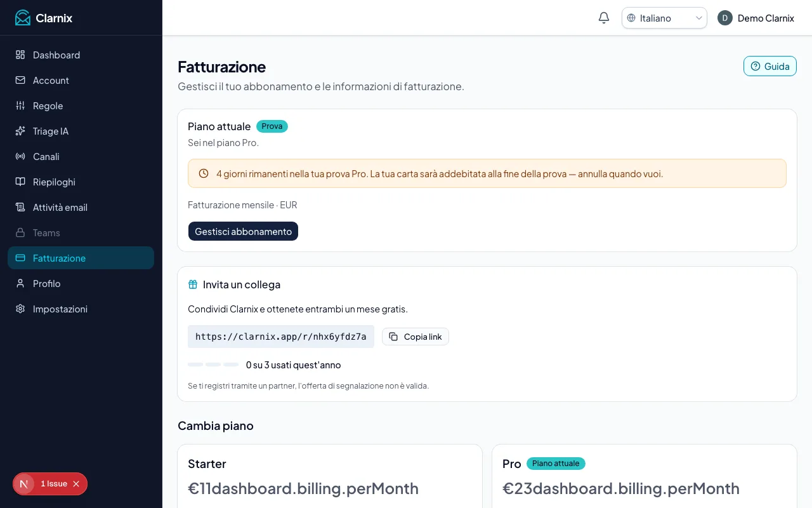Click the Guida help button
This screenshot has width=812, height=508.
point(769,66)
